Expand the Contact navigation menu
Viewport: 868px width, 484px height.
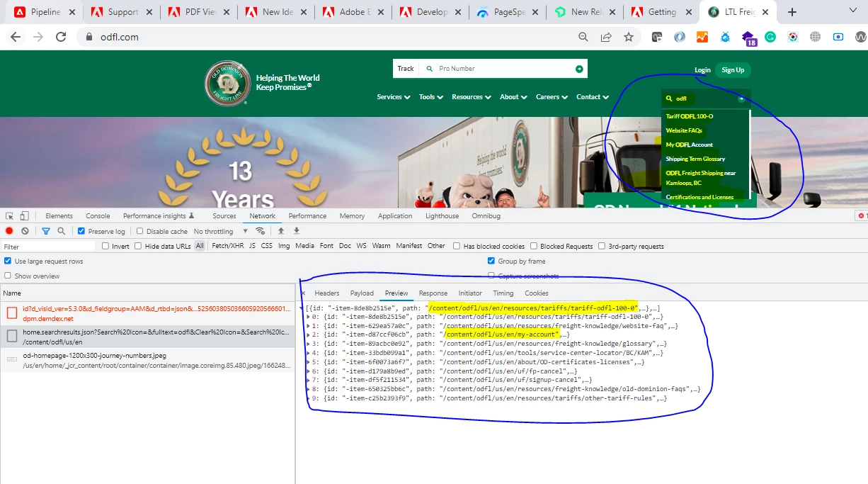click(593, 97)
